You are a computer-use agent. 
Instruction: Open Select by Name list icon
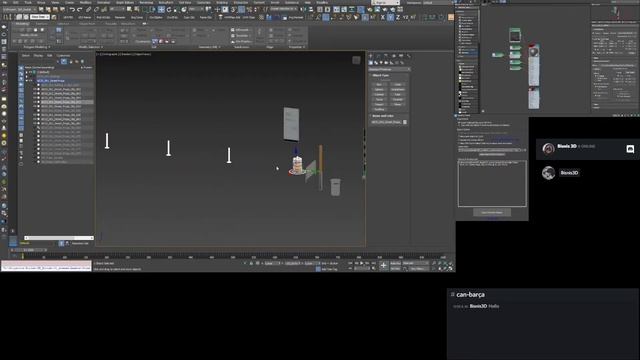pyautogui.click(x=137, y=9)
